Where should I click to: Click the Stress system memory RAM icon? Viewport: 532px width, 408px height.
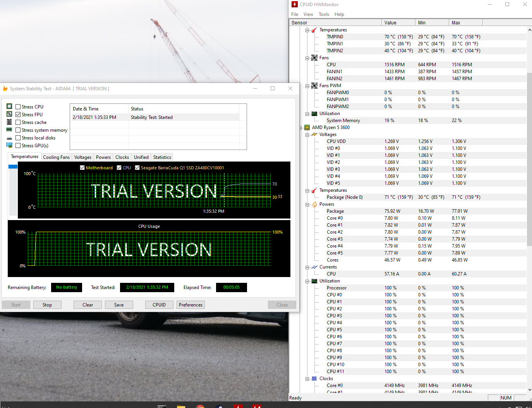click(9, 129)
